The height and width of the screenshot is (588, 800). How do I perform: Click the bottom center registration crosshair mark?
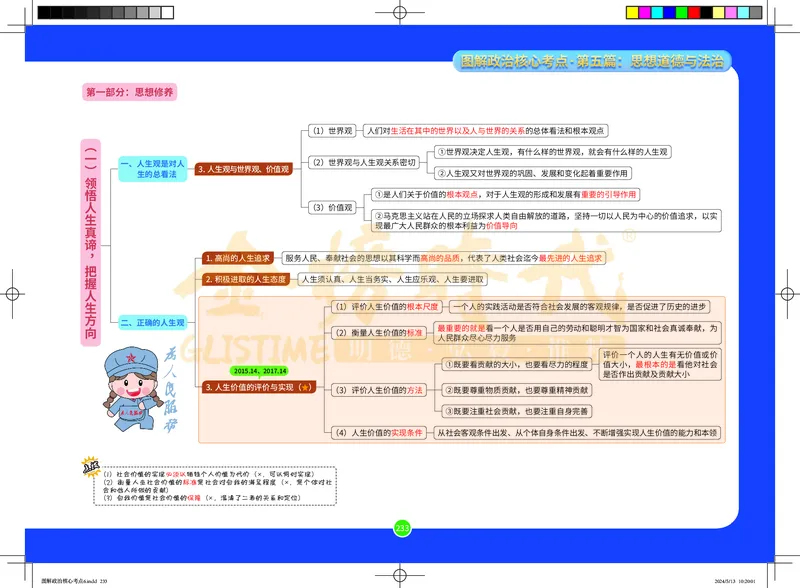pyautogui.click(x=400, y=575)
